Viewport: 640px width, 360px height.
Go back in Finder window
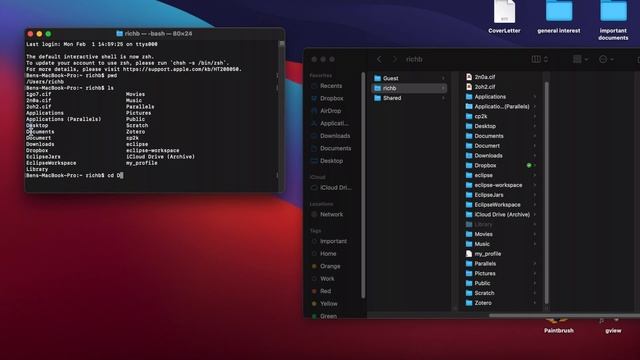(379, 60)
